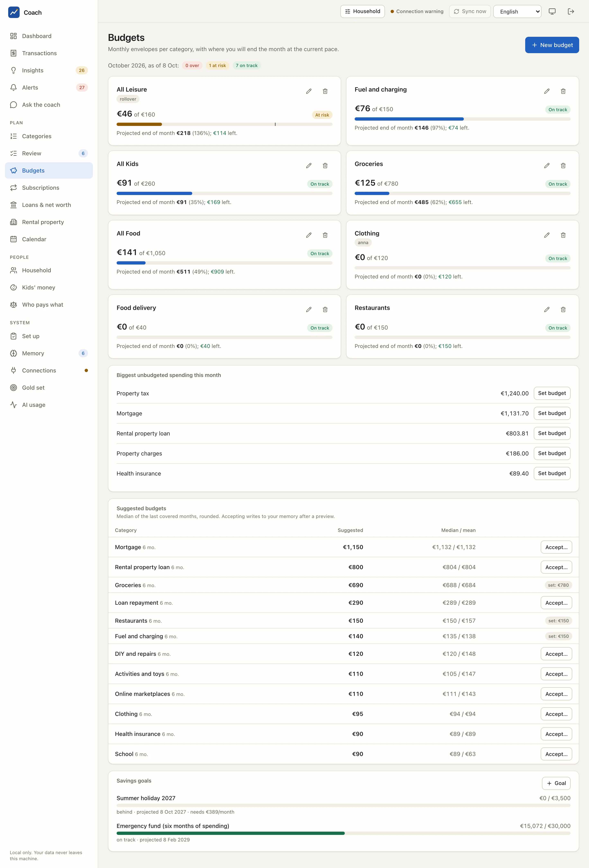This screenshot has width=589, height=868.
Task: Set budget for Property tax
Action: click(x=552, y=393)
